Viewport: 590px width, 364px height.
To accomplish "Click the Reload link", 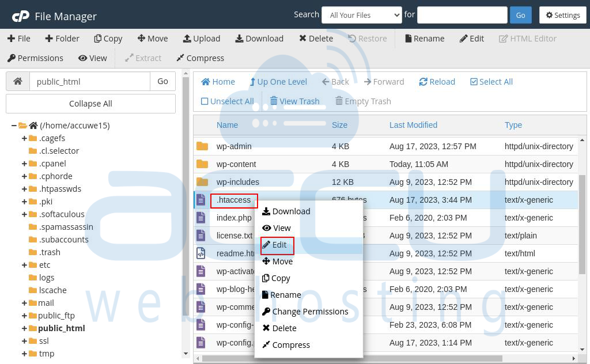I will click(x=437, y=82).
